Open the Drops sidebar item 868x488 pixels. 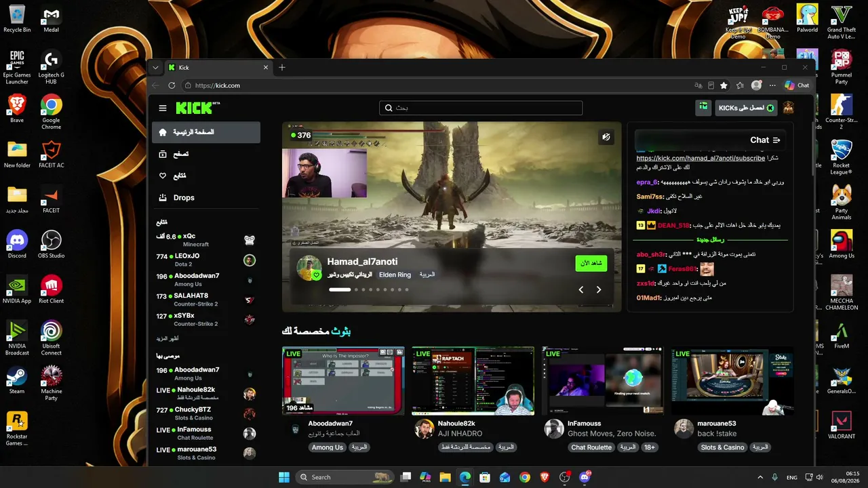(x=206, y=197)
